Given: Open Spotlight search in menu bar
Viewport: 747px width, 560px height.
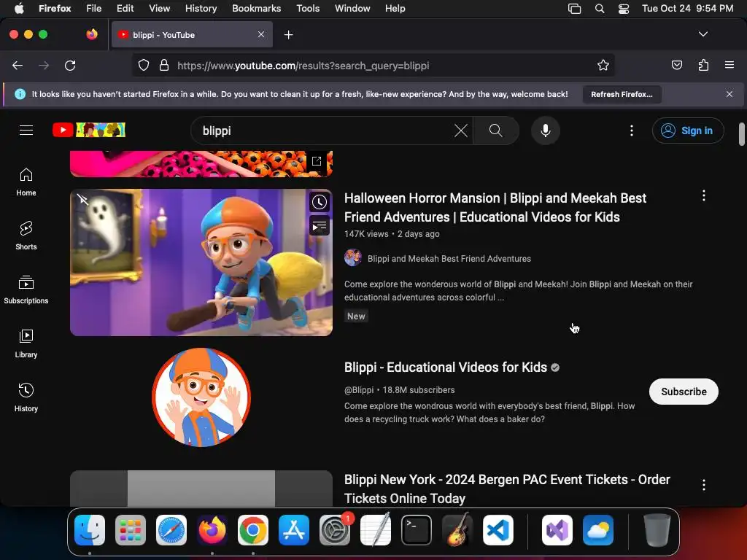Looking at the screenshot, I should click(600, 8).
